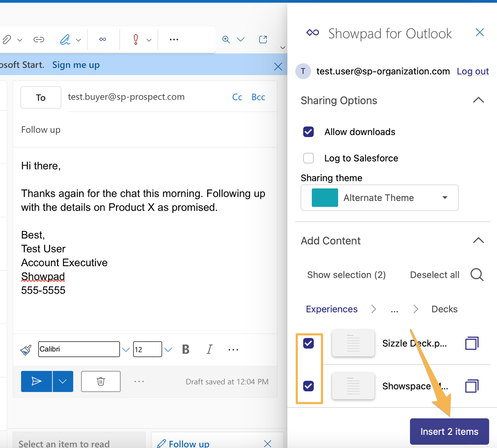Open the Sharing theme dropdown
Viewport: 497px width, 448px height.
[x=444, y=198]
